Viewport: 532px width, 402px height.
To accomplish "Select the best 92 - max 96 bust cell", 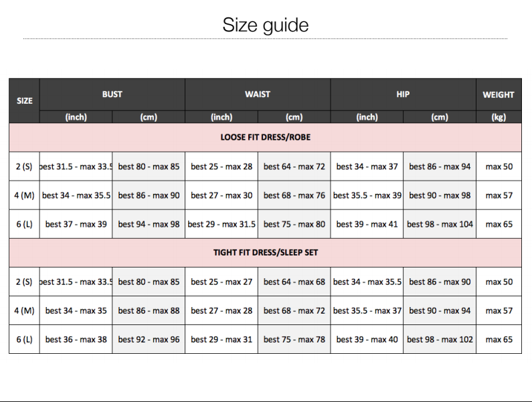I will [149, 339].
